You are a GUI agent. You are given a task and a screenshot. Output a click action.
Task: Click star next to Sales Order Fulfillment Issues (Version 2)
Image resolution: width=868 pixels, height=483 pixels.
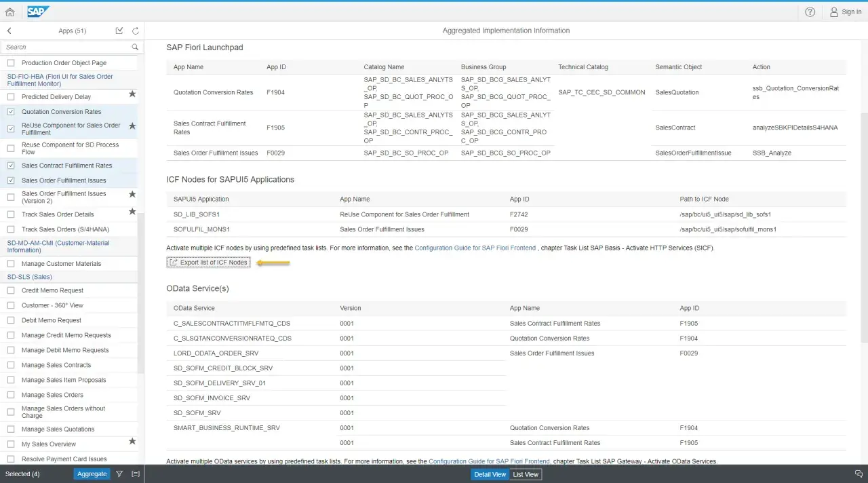coord(132,195)
